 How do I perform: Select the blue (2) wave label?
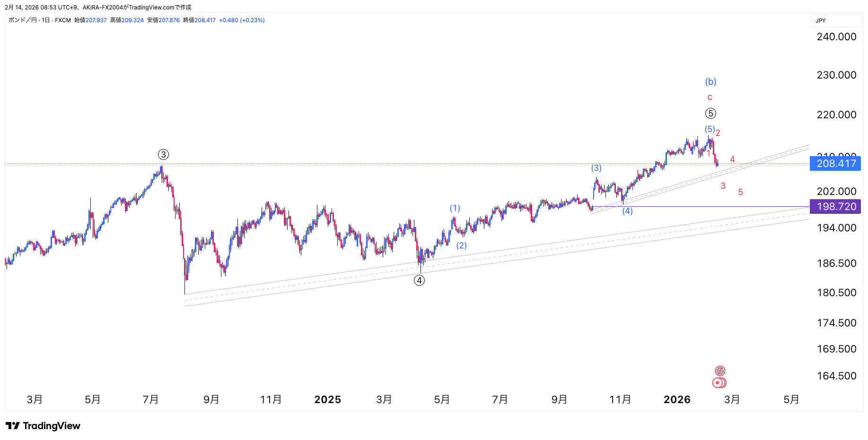(461, 246)
